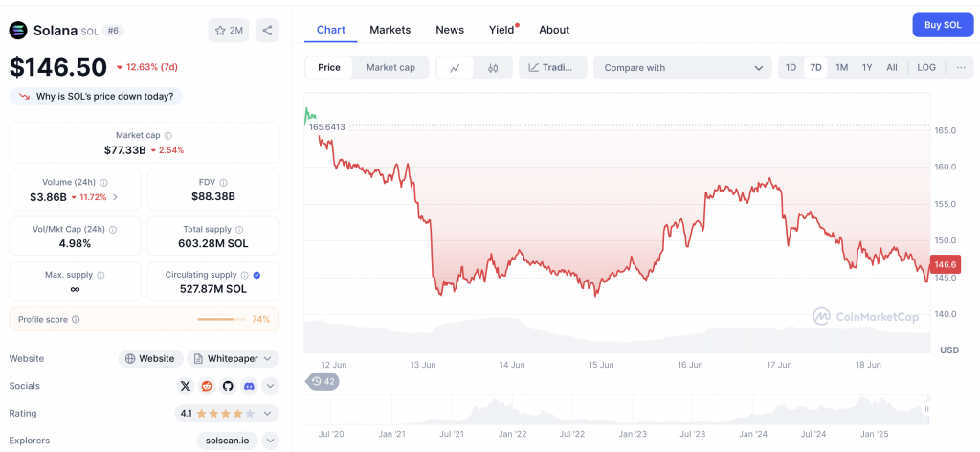Screen dimensions: 980x452
Task: Switch to the line chart view
Action: tap(455, 68)
